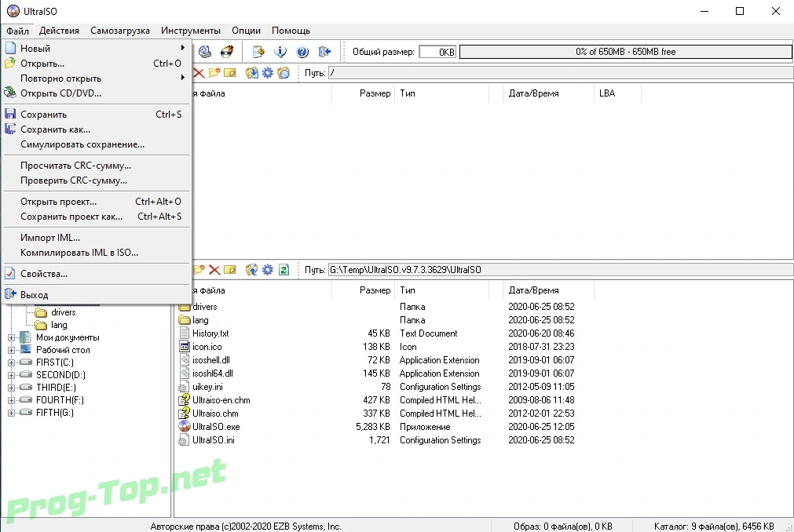This screenshot has width=794, height=532.
Task: Click the image path field showing /
Action: (x=560, y=73)
